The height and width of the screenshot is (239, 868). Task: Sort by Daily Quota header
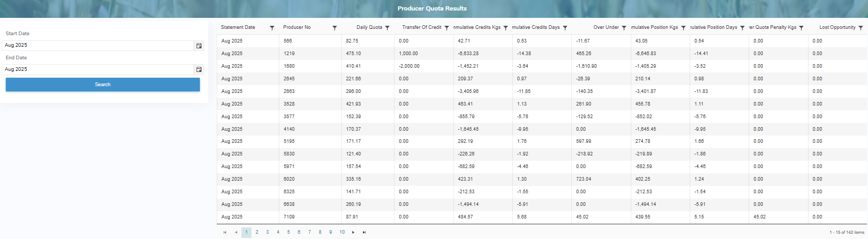coord(369,27)
